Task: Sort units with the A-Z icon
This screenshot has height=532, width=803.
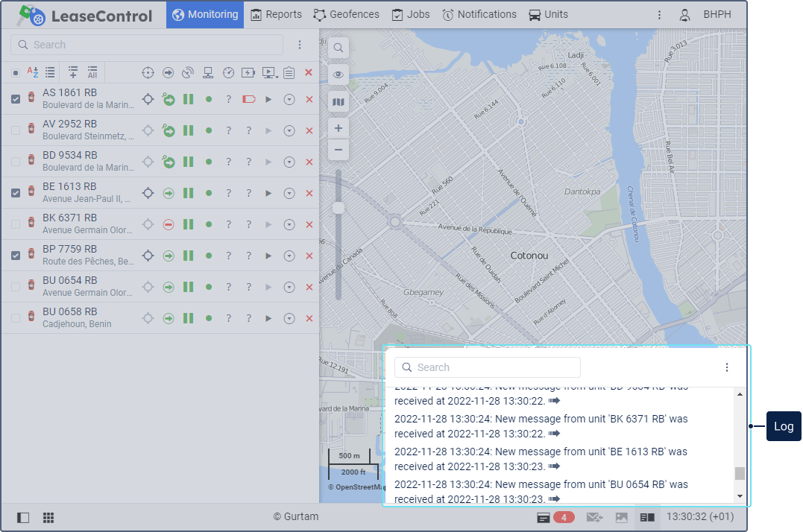Action: click(x=33, y=72)
